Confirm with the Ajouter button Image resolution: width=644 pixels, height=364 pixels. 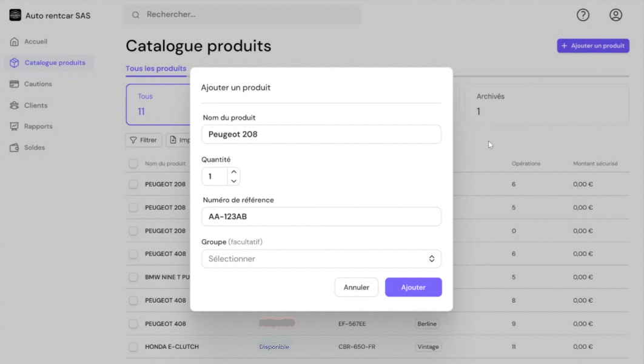[413, 288]
